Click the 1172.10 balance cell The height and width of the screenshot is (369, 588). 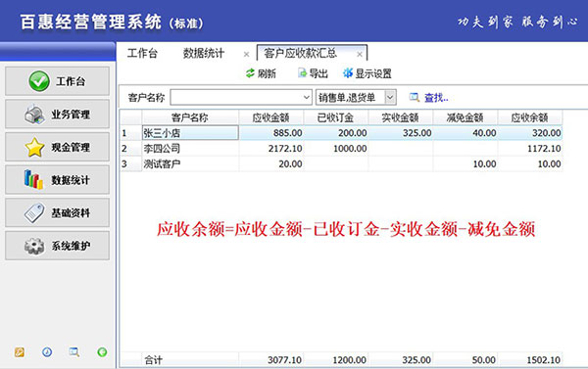(x=530, y=149)
